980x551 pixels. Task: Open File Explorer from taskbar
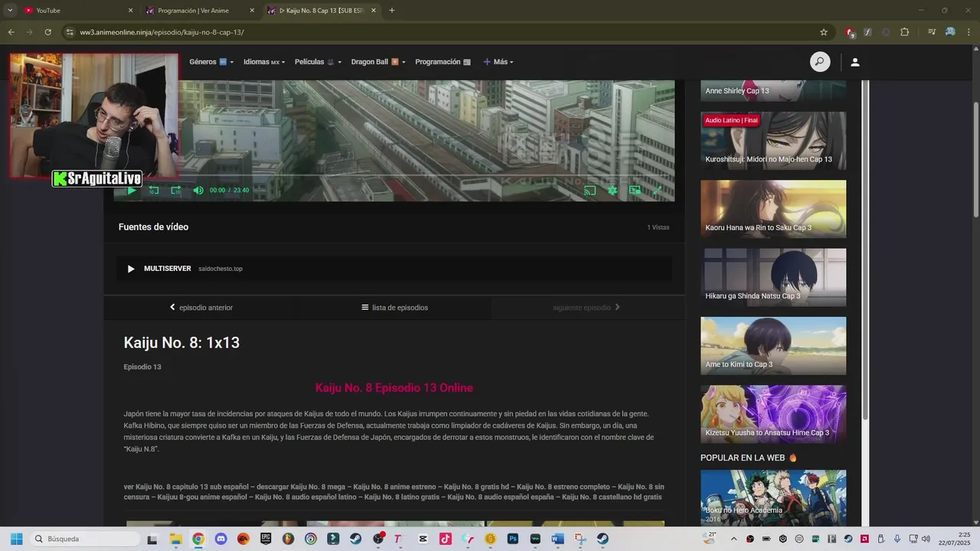[175, 539]
